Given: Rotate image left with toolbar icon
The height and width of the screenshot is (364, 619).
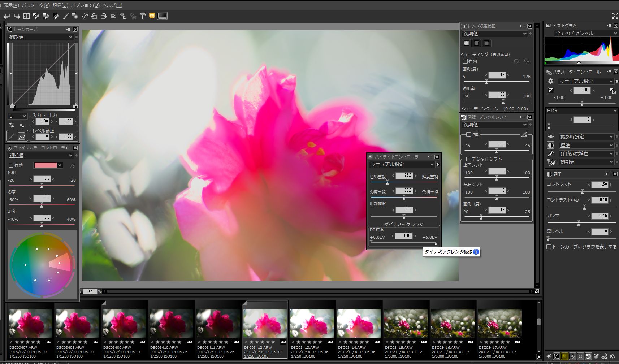Looking at the screenshot, I should tap(94, 16).
